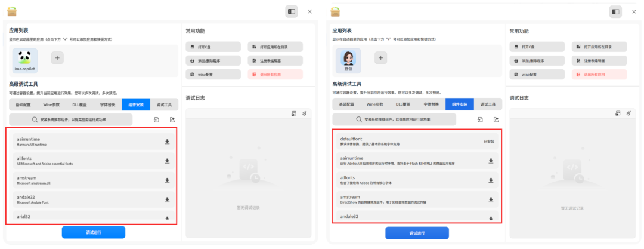Switch to Wine参数 tab in right window
Screen dimensions: 644x249
(375, 104)
